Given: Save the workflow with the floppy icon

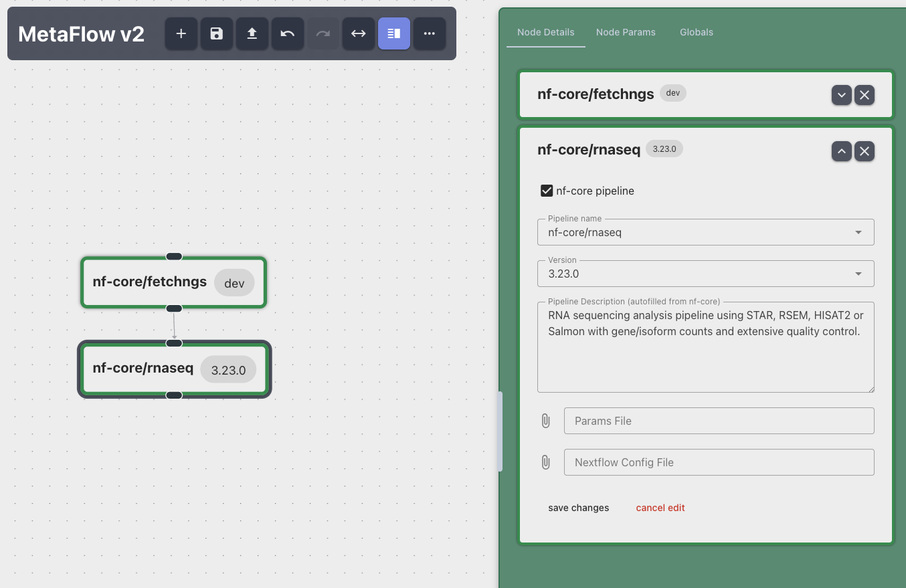Looking at the screenshot, I should click(216, 33).
